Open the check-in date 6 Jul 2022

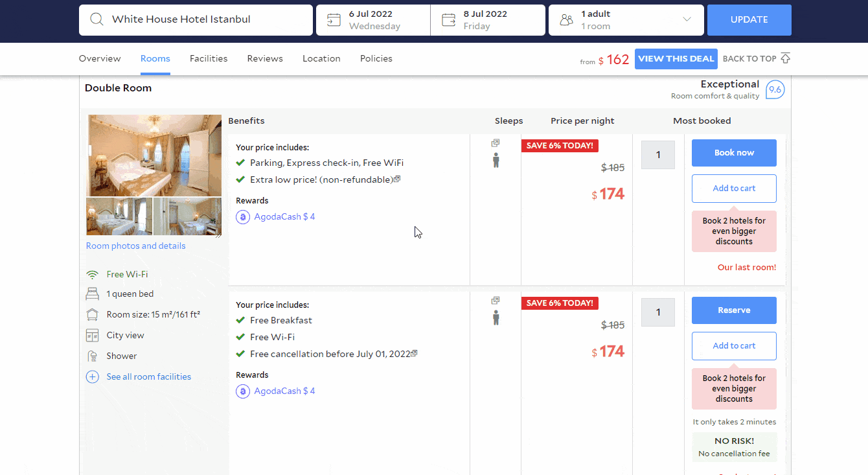coord(373,20)
